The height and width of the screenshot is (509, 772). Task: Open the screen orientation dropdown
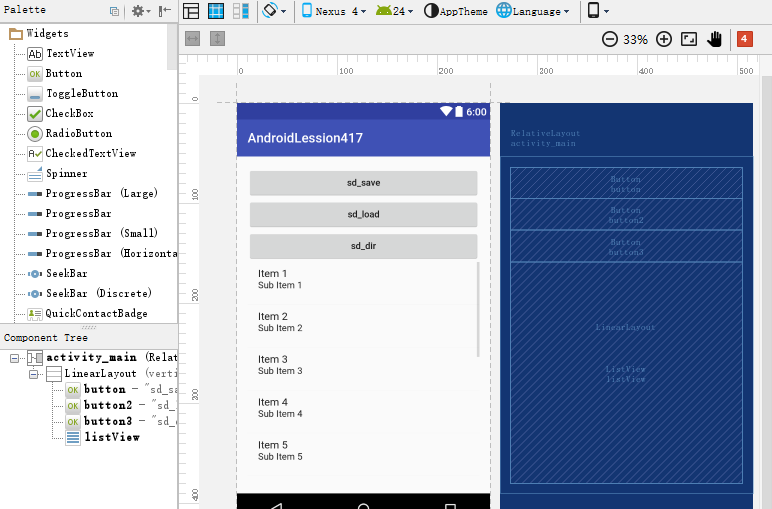click(x=274, y=11)
